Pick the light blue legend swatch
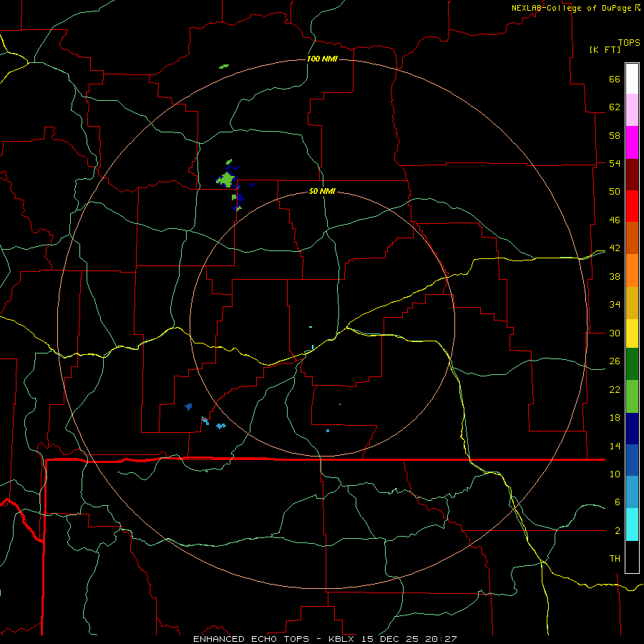The width and height of the screenshot is (644, 644). [632, 492]
